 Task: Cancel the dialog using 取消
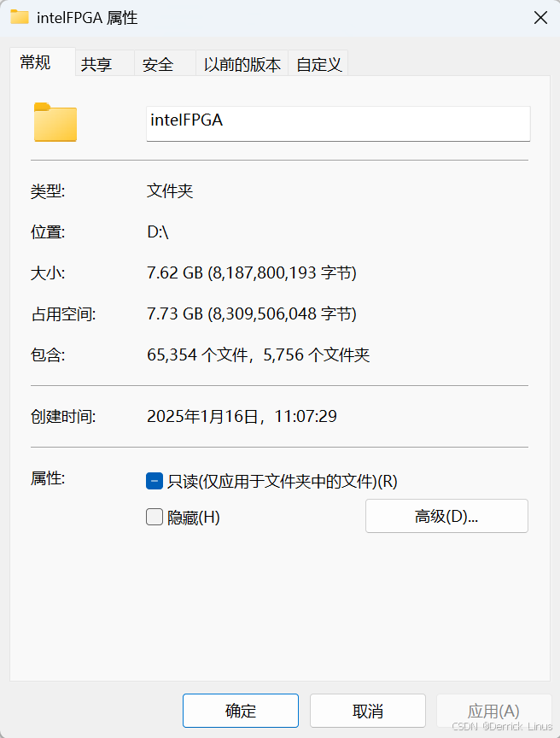[368, 711]
